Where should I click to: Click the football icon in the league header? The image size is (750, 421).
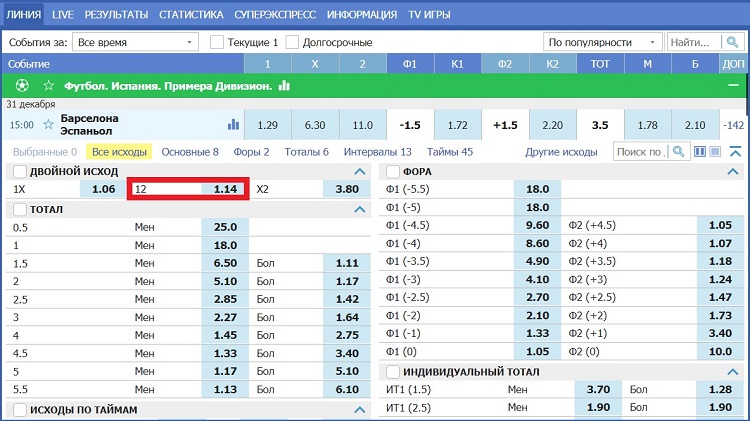click(x=19, y=86)
